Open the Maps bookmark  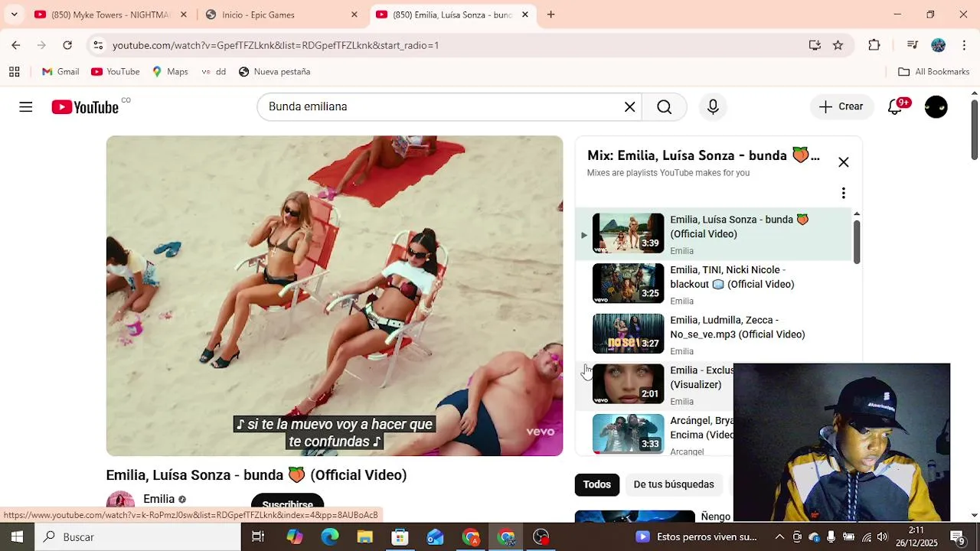click(x=170, y=72)
